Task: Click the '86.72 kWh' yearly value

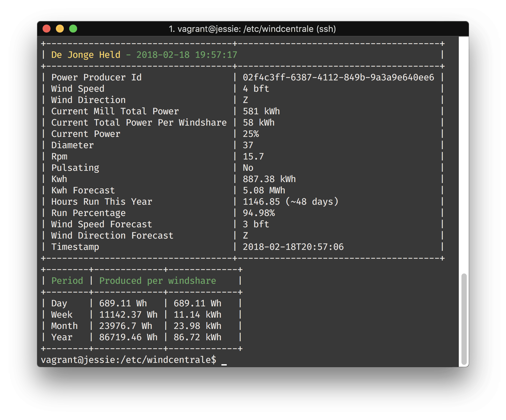Action: (197, 337)
